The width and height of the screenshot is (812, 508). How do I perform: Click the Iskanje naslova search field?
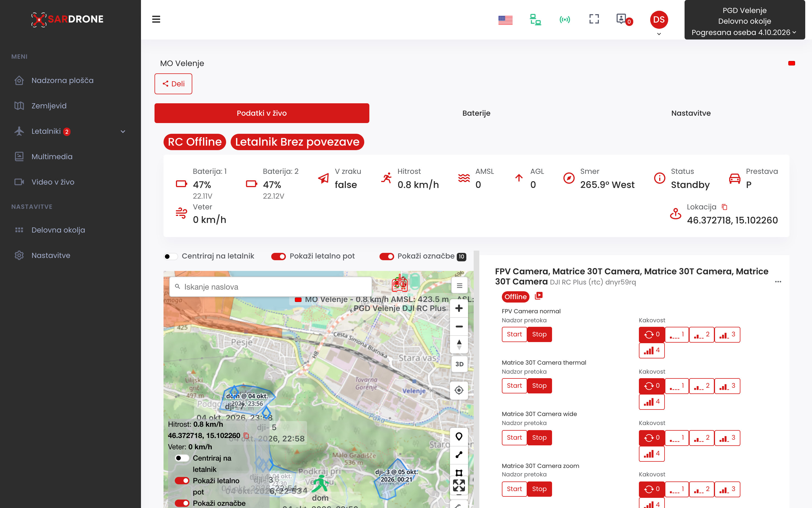coord(271,287)
